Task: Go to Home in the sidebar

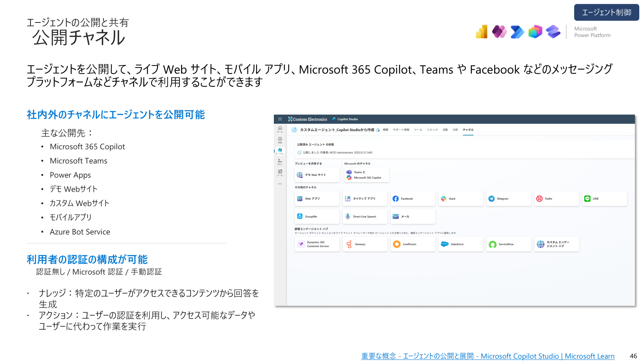Action: point(280,129)
